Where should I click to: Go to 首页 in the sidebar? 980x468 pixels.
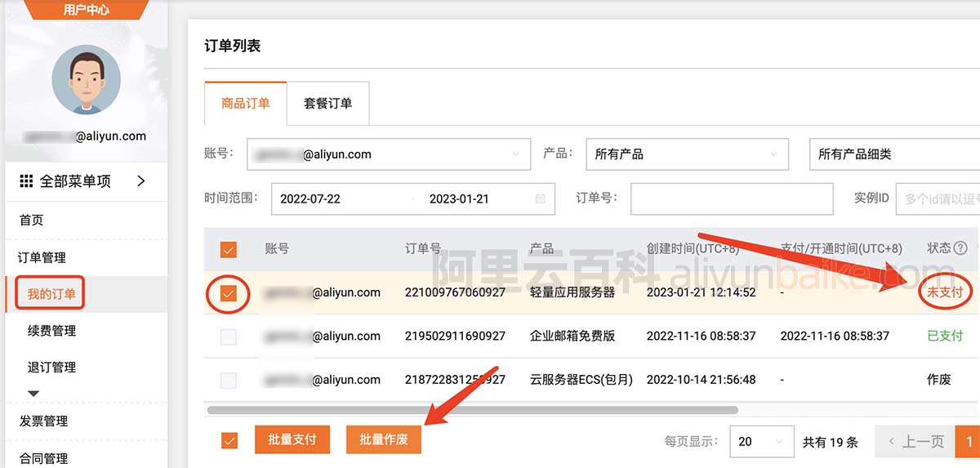32,220
